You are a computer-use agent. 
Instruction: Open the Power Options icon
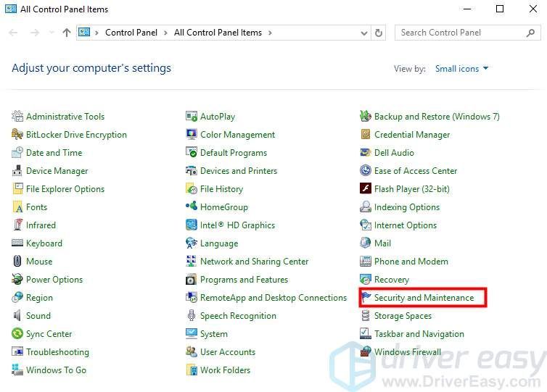pos(17,279)
